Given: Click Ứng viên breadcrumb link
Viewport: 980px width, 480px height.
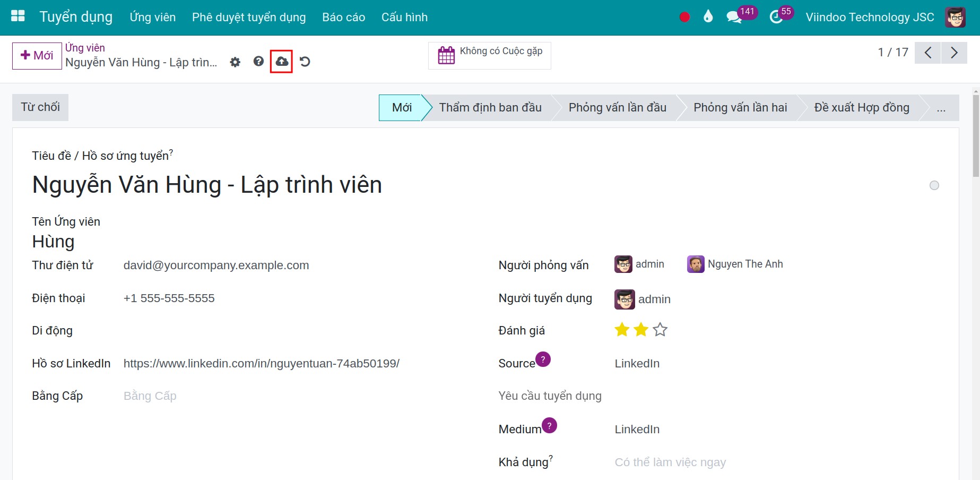Looking at the screenshot, I should (x=85, y=48).
